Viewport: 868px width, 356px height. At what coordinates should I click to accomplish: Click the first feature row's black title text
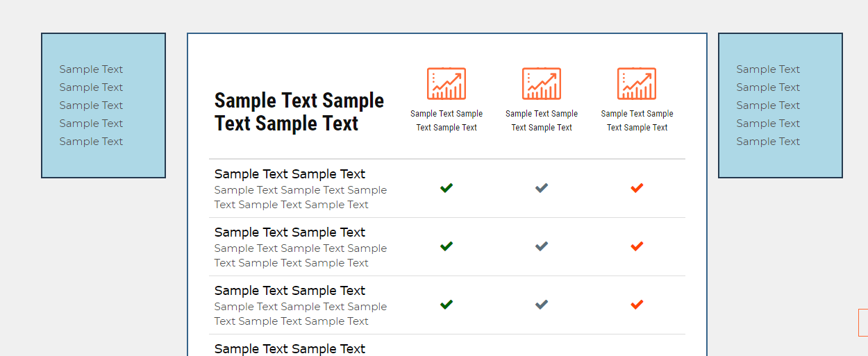290,174
